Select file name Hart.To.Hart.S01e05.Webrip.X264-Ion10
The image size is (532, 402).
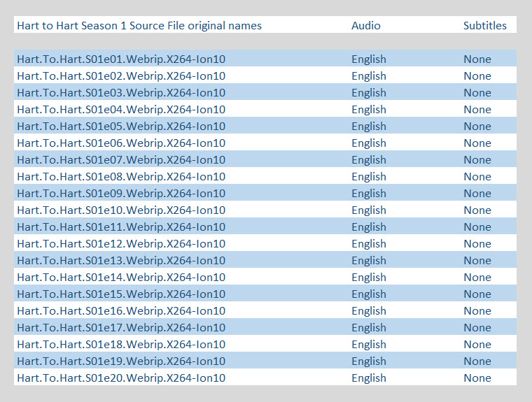click(x=121, y=126)
